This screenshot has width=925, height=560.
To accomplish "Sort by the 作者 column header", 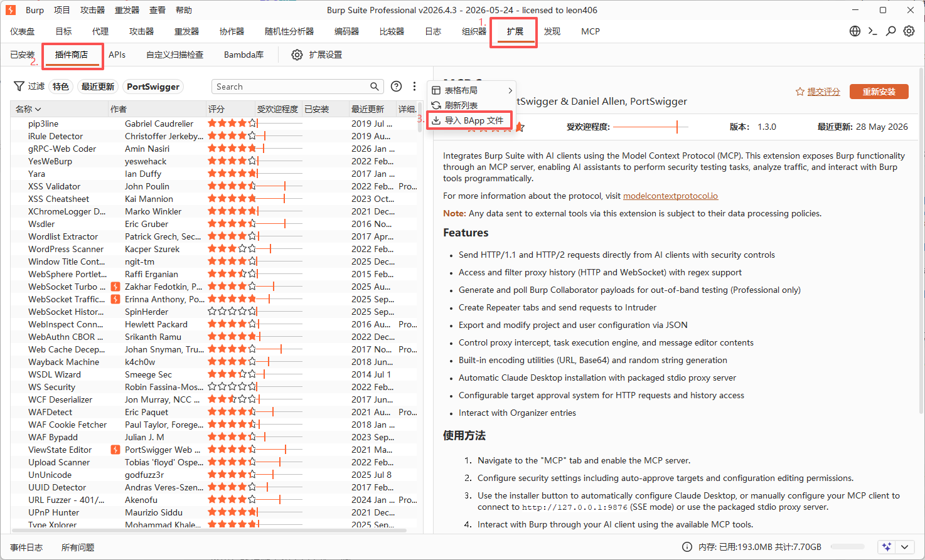I will [x=157, y=109].
